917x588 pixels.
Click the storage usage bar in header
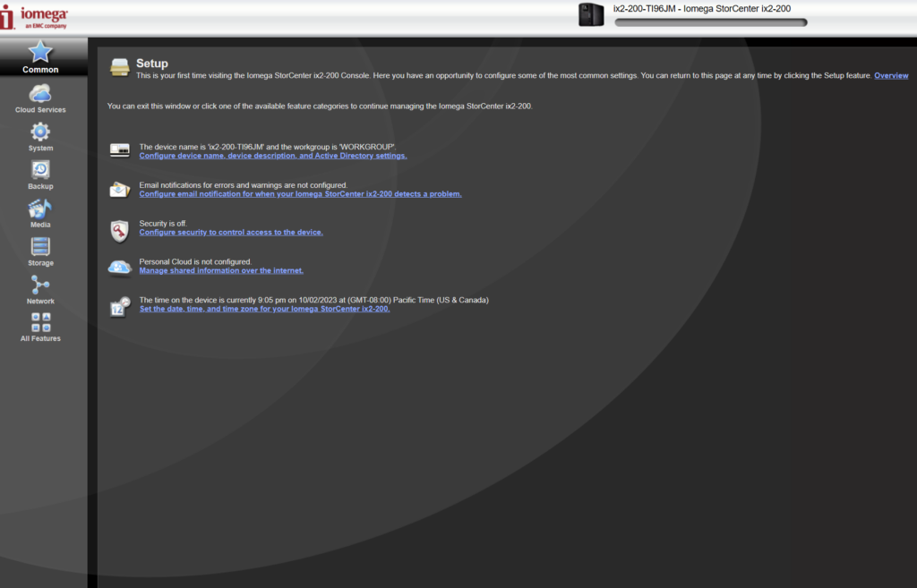710,22
